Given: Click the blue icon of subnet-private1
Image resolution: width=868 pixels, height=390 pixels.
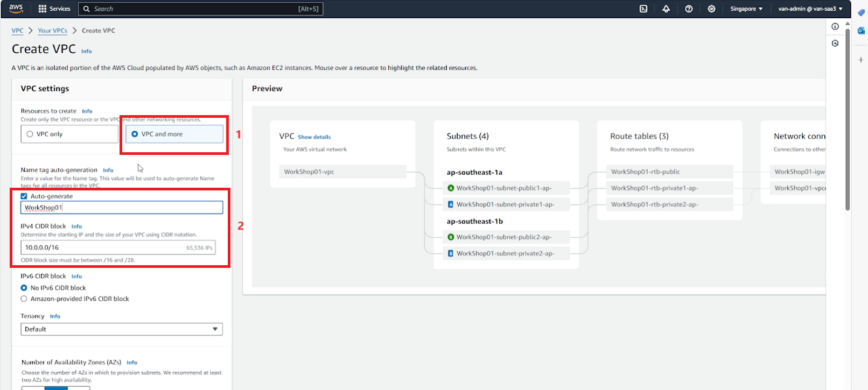Looking at the screenshot, I should (x=451, y=204).
